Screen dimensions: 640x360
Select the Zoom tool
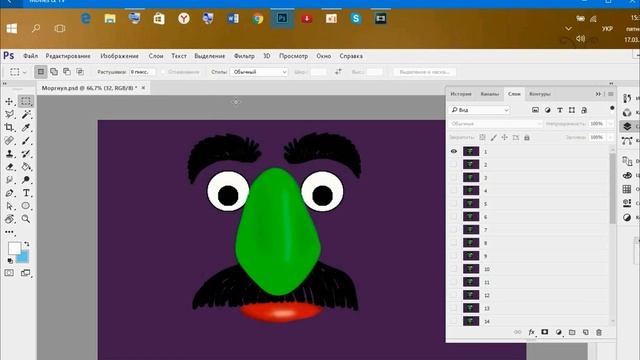(26, 219)
